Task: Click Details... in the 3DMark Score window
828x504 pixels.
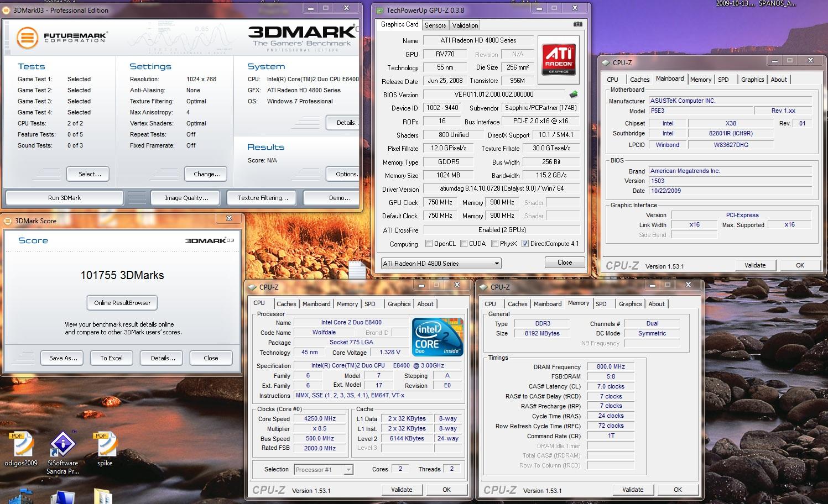Action: 163,358
